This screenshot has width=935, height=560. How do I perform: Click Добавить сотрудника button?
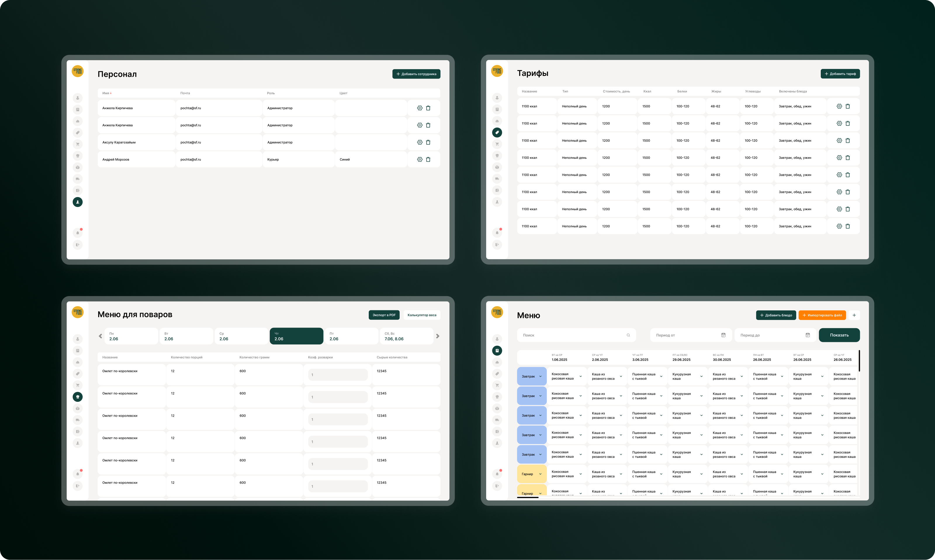coord(416,74)
